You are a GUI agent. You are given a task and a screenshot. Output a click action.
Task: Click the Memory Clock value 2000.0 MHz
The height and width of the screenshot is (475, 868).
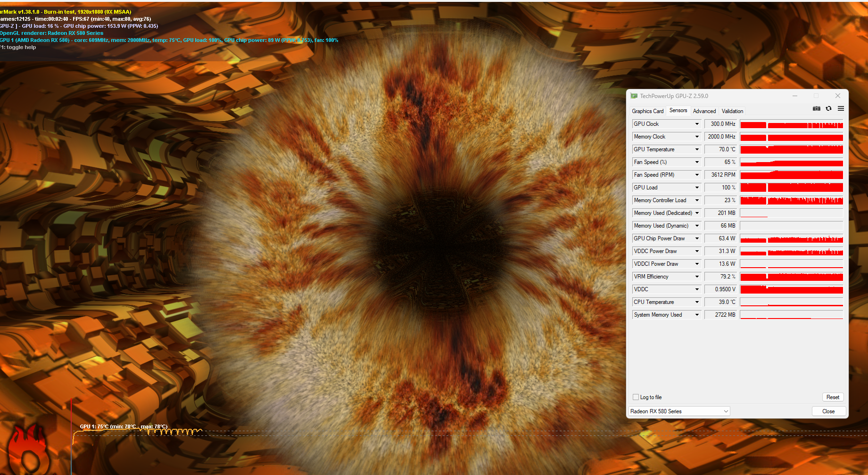(720, 137)
